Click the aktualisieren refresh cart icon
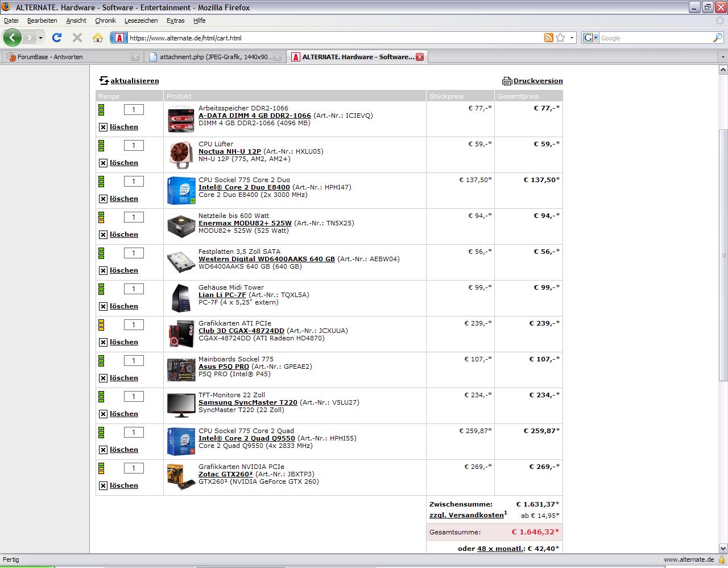Viewport: 728px width, 568px height. click(x=104, y=81)
